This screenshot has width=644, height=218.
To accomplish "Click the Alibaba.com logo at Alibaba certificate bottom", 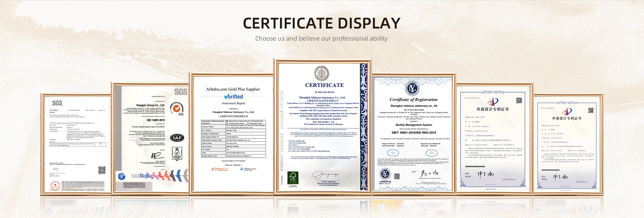I will click(x=220, y=169).
